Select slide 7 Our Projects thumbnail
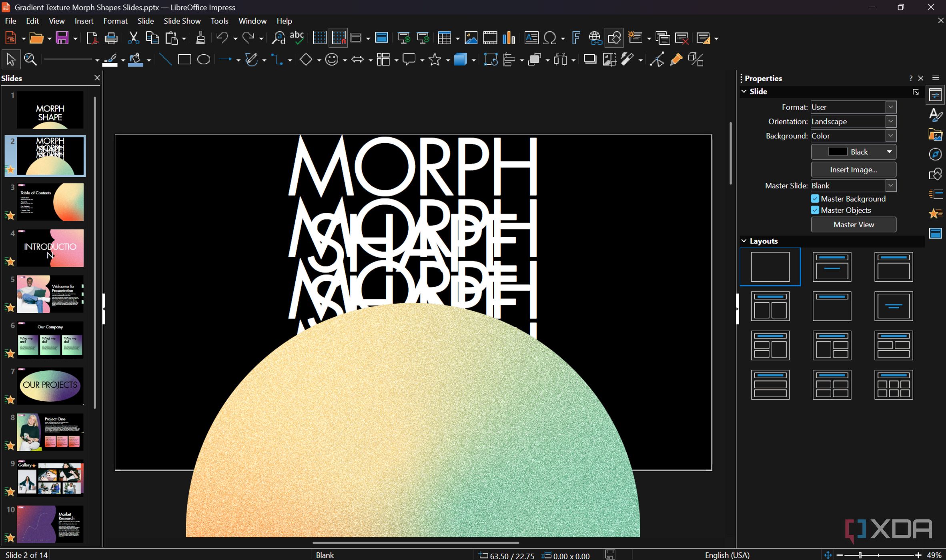Image resolution: width=946 pixels, height=560 pixels. click(x=50, y=386)
